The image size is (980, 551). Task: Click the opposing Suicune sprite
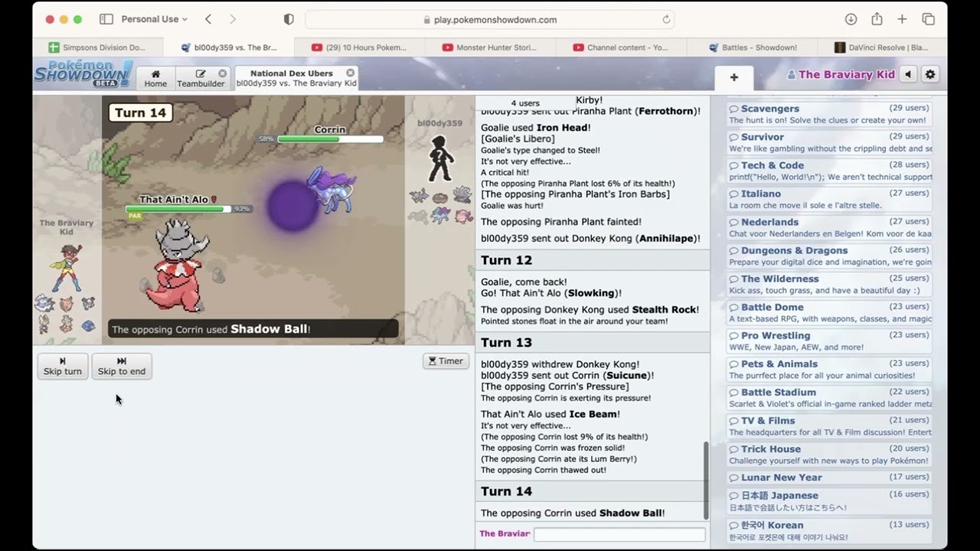(x=332, y=189)
